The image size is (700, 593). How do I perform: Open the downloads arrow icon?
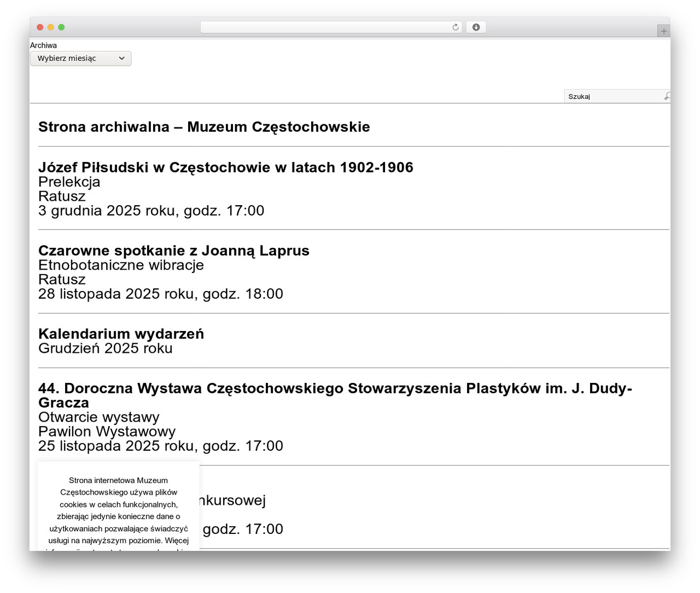tap(476, 27)
